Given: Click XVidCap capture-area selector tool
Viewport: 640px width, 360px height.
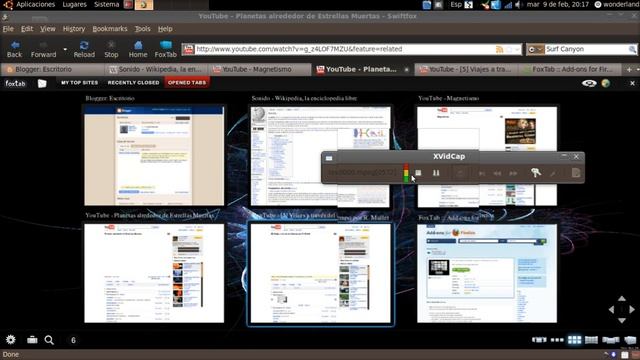Looking at the screenshot, I should (x=536, y=173).
